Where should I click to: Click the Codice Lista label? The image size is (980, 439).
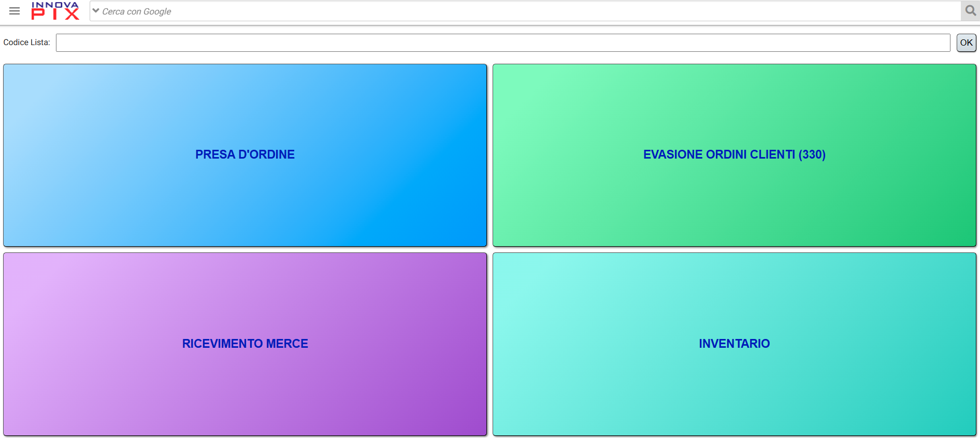[x=26, y=43]
